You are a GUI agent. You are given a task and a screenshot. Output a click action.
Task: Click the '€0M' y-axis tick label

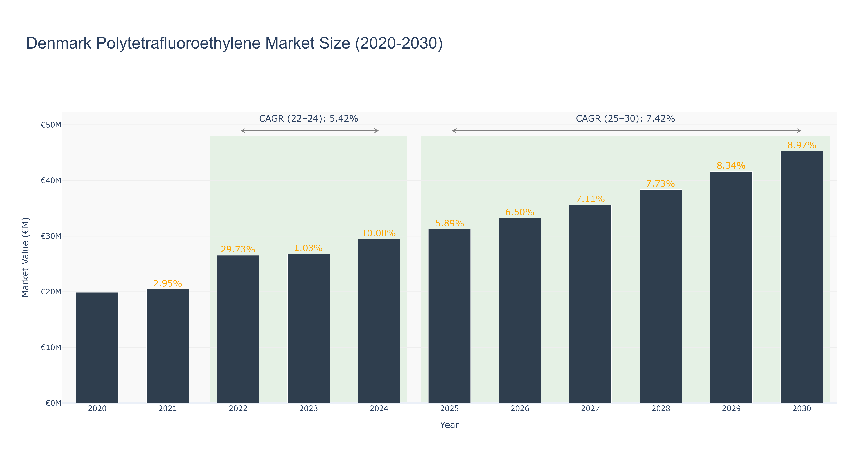click(x=53, y=403)
